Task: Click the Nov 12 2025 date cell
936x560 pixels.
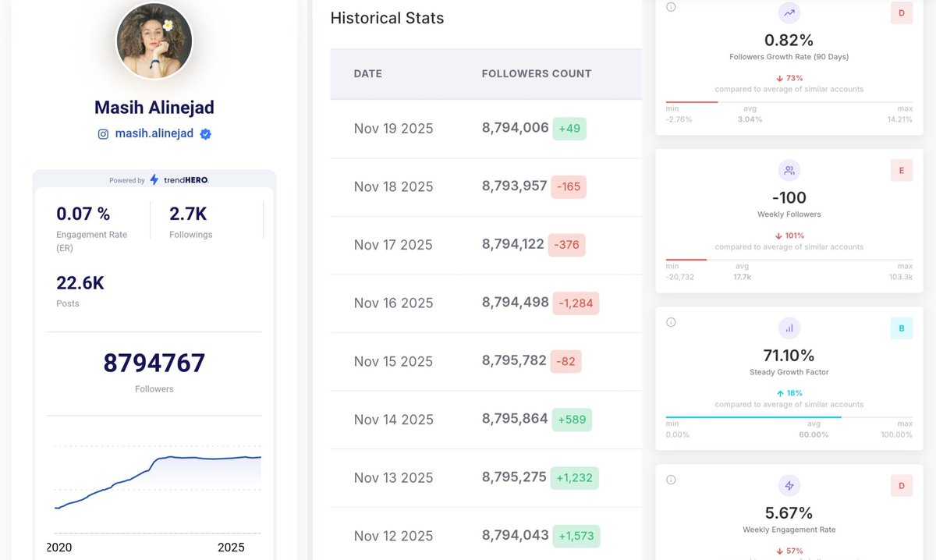Action: click(x=393, y=536)
